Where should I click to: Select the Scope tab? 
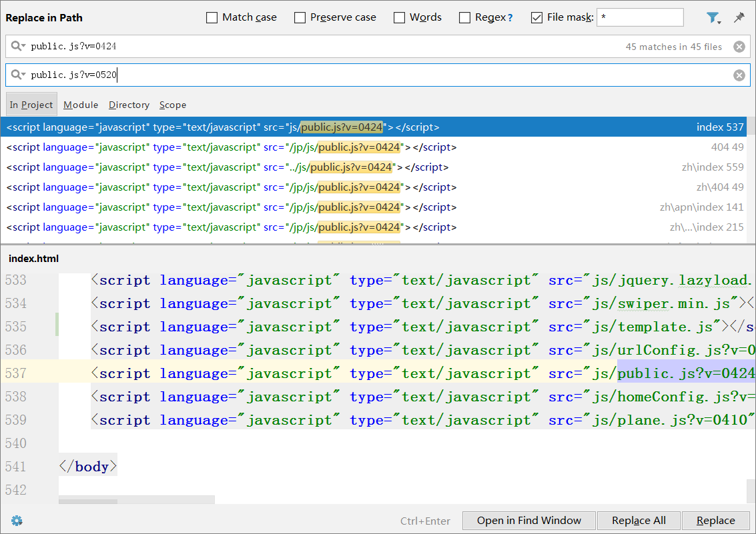[173, 105]
